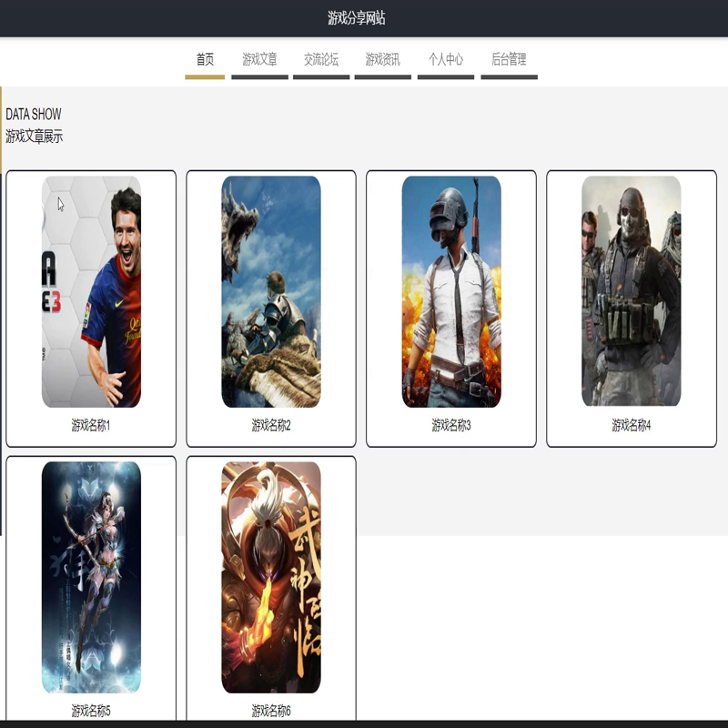Open the 个人中心 tab
Image resolution: width=728 pixels, height=728 pixels.
pyautogui.click(x=446, y=59)
